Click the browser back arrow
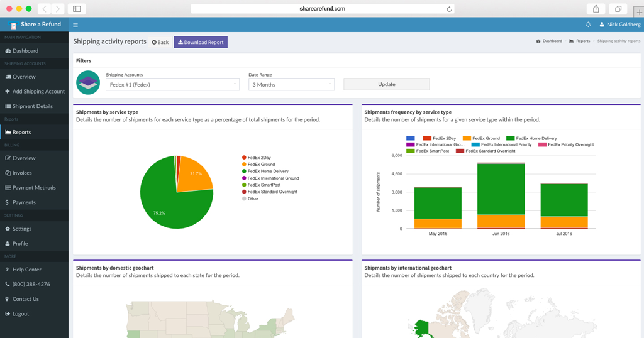Screen dimensions: 644x338 point(45,9)
